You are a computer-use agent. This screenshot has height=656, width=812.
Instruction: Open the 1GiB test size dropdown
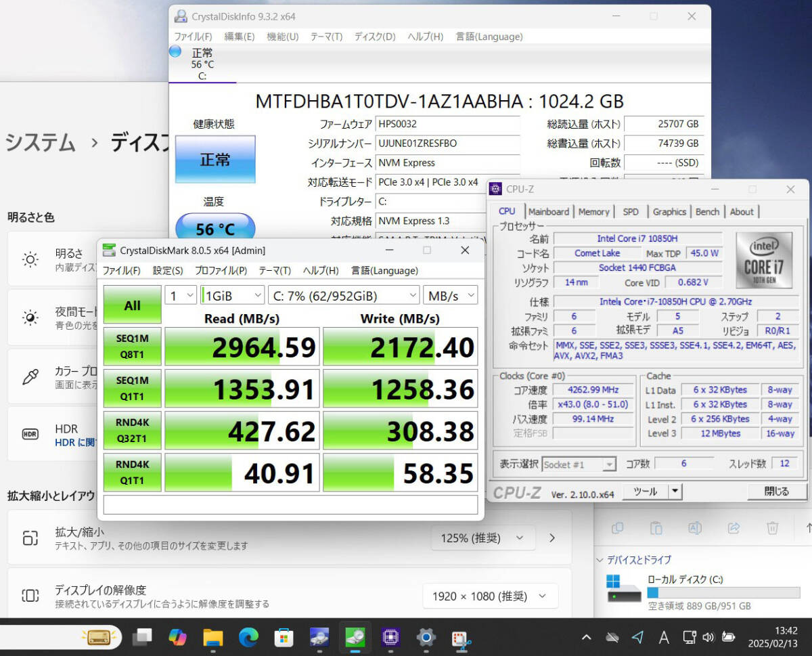click(x=232, y=295)
